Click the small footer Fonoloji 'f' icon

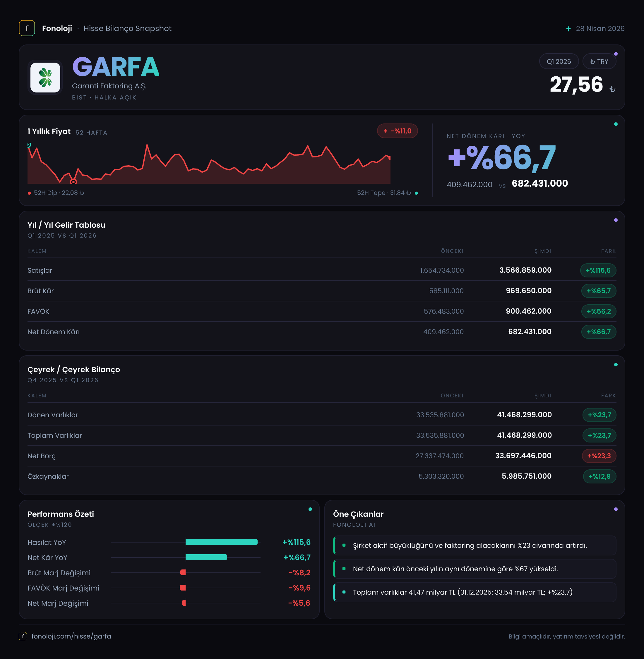(23, 636)
